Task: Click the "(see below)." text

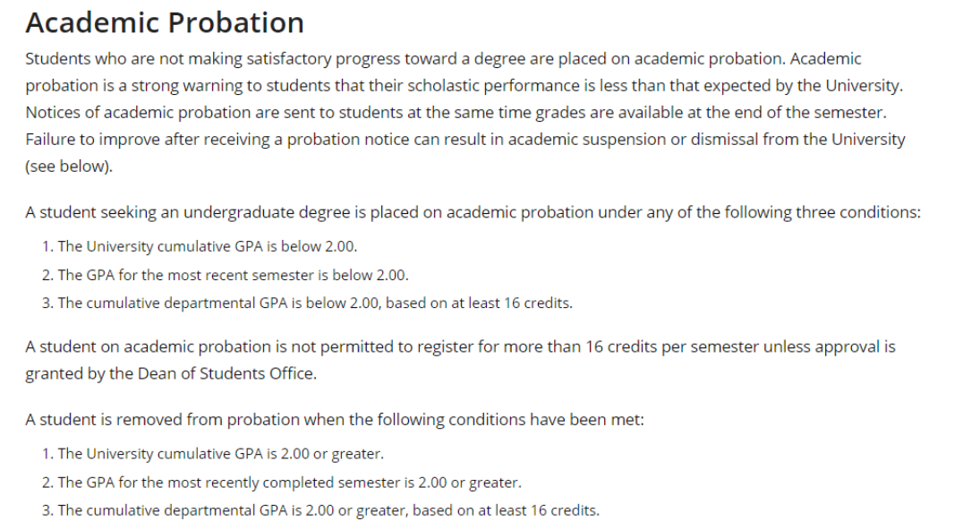Action: coord(69,167)
